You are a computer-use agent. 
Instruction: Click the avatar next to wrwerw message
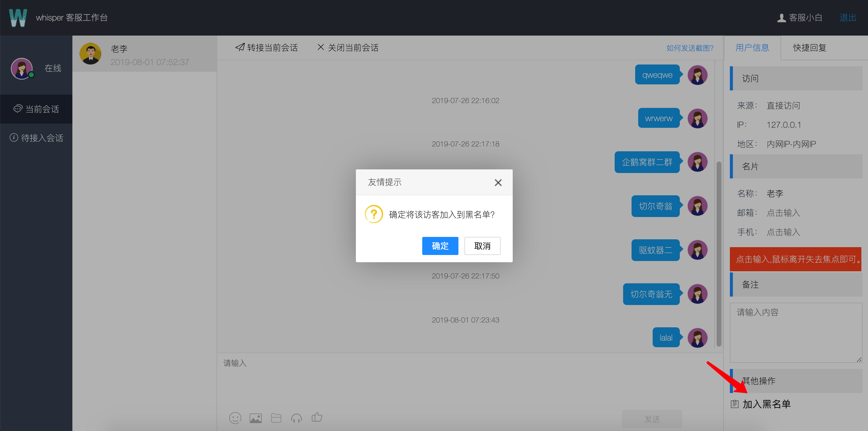click(697, 118)
